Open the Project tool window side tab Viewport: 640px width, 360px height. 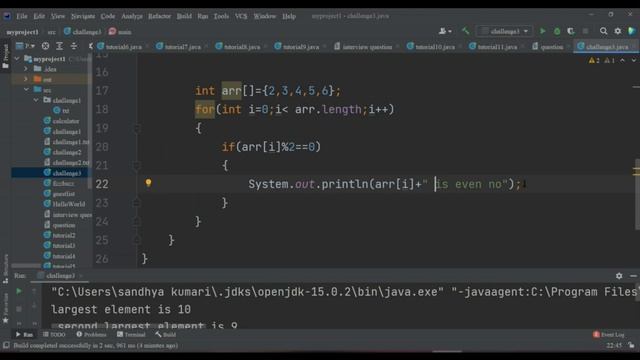point(5,56)
